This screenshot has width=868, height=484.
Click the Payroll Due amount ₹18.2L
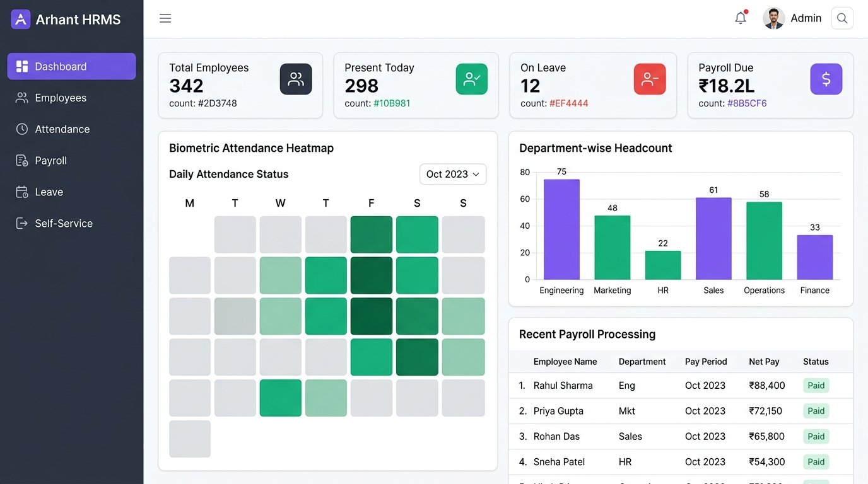(x=727, y=86)
